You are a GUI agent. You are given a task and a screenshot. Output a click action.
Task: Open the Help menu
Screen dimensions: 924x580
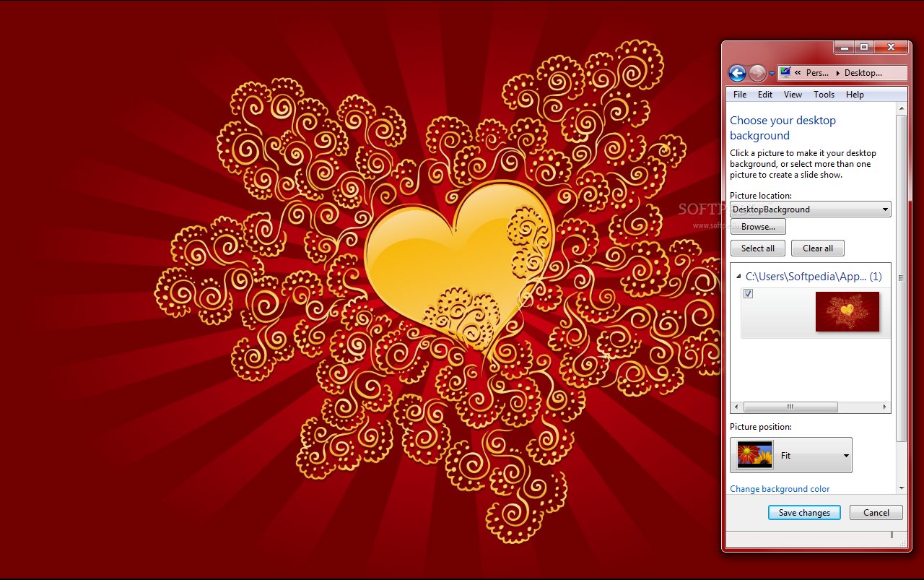pos(855,95)
